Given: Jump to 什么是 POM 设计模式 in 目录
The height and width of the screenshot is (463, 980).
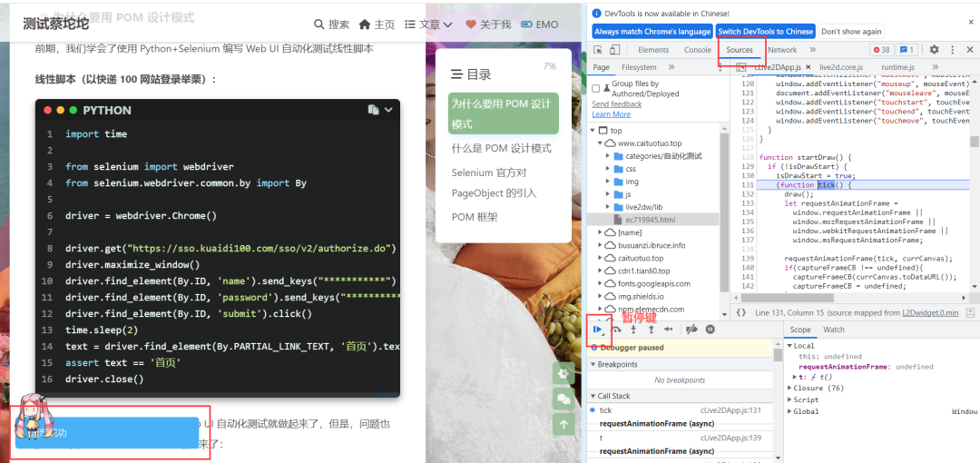Looking at the screenshot, I should (x=502, y=148).
